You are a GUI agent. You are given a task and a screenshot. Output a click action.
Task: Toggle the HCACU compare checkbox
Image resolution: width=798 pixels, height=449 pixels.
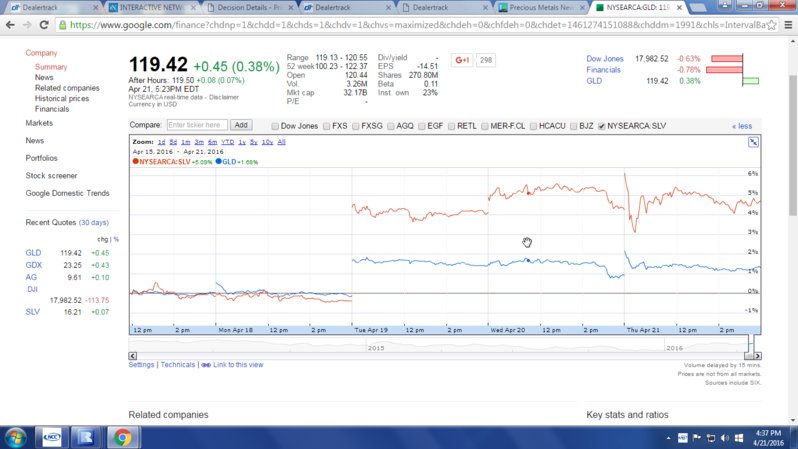click(533, 126)
